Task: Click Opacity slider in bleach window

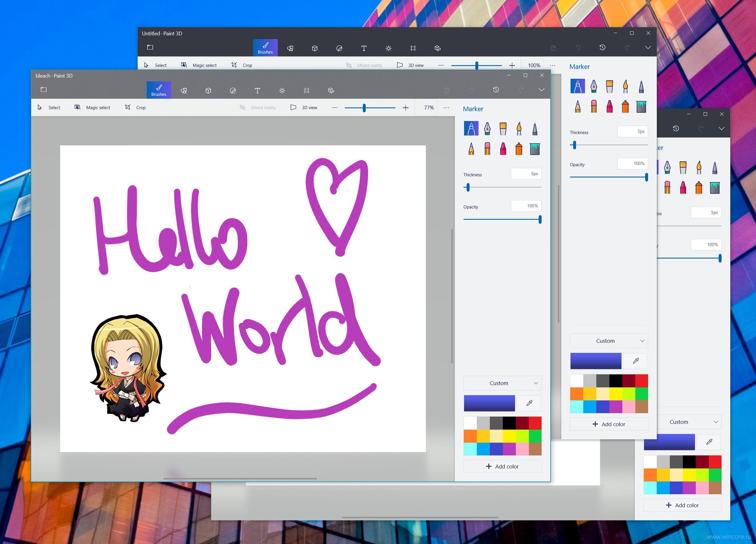Action: [502, 219]
